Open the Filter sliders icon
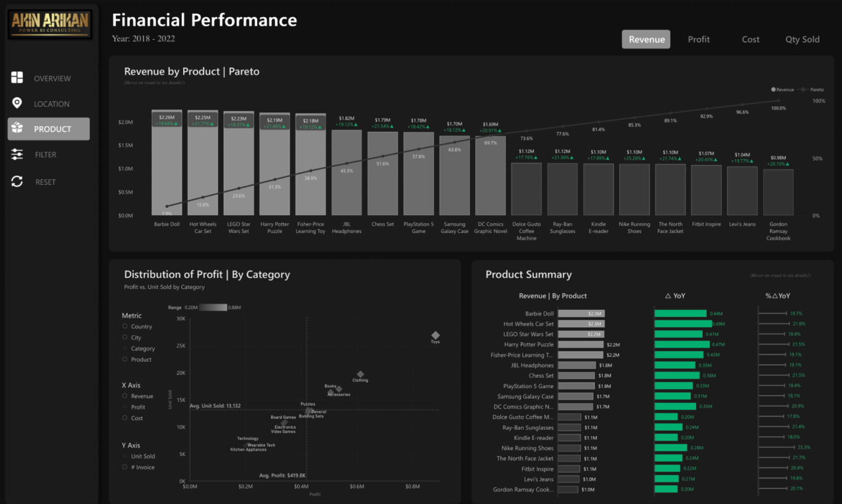Image resolution: width=842 pixels, height=504 pixels. [17, 155]
